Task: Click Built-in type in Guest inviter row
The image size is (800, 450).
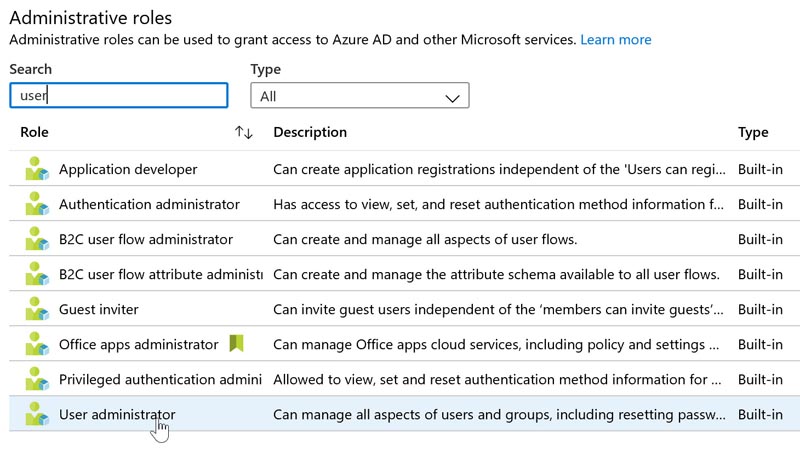Action: tap(760, 310)
